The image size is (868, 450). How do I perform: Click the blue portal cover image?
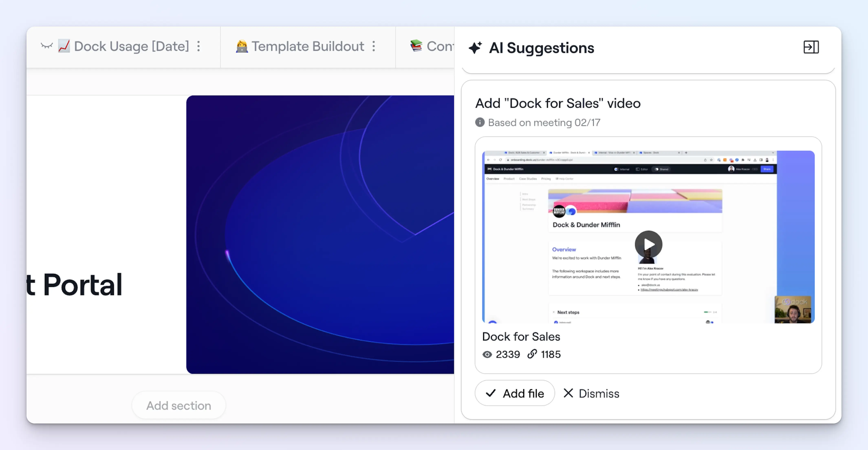point(320,234)
